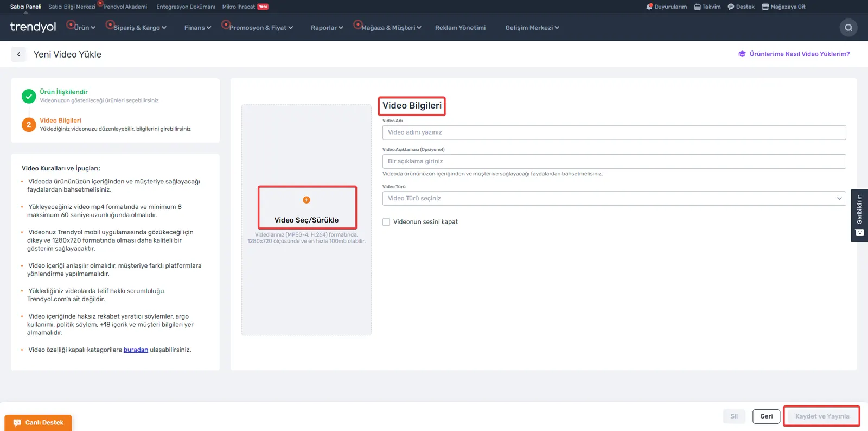The width and height of the screenshot is (868, 431).
Task: Expand the Gelişim Merkezi menu
Action: coord(532,28)
